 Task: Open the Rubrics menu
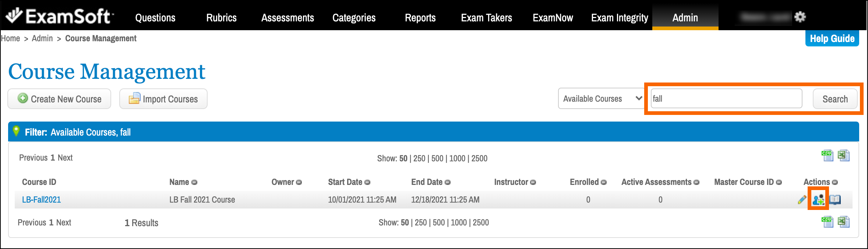(x=221, y=18)
